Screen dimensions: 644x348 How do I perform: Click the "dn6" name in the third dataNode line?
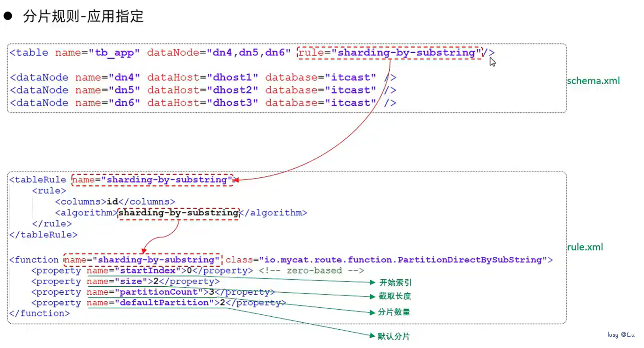[124, 103]
